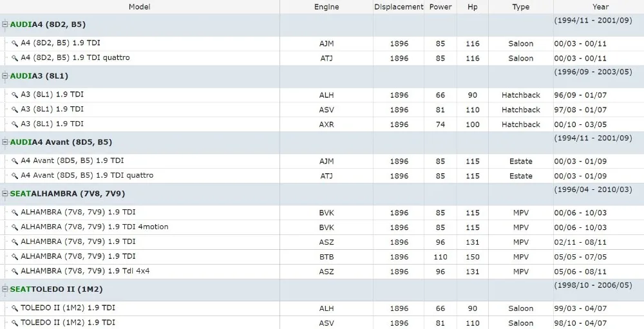Open the A4 (8D2, B5) 1.9 TDI quattro entry
Viewport: 644px width, 329px height.
coord(75,57)
